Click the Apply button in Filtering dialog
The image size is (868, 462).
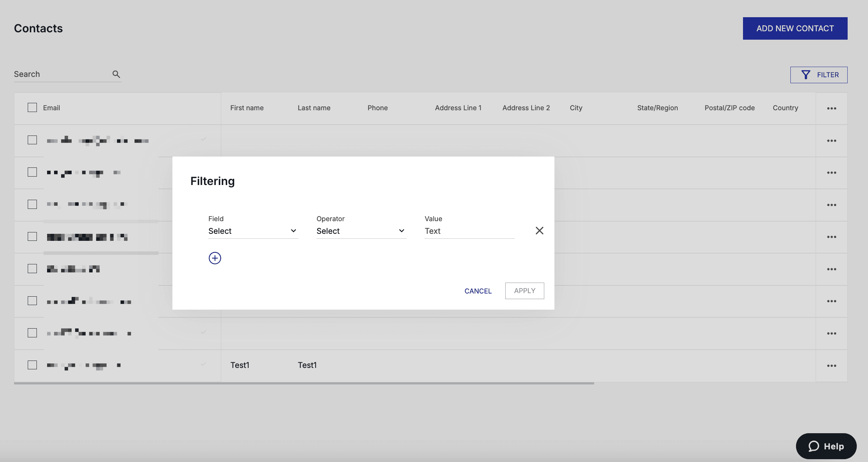[x=525, y=291]
